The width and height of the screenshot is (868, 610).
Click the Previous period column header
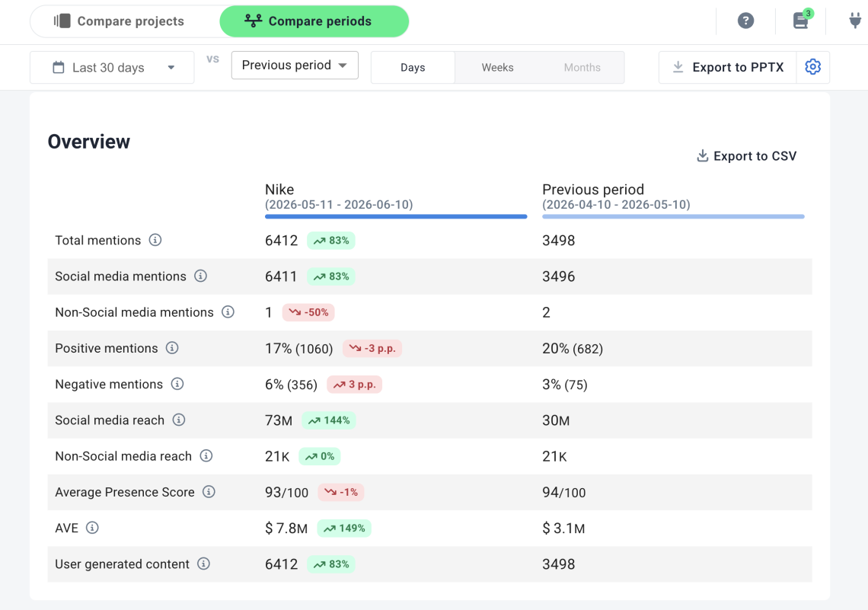pyautogui.click(x=593, y=190)
